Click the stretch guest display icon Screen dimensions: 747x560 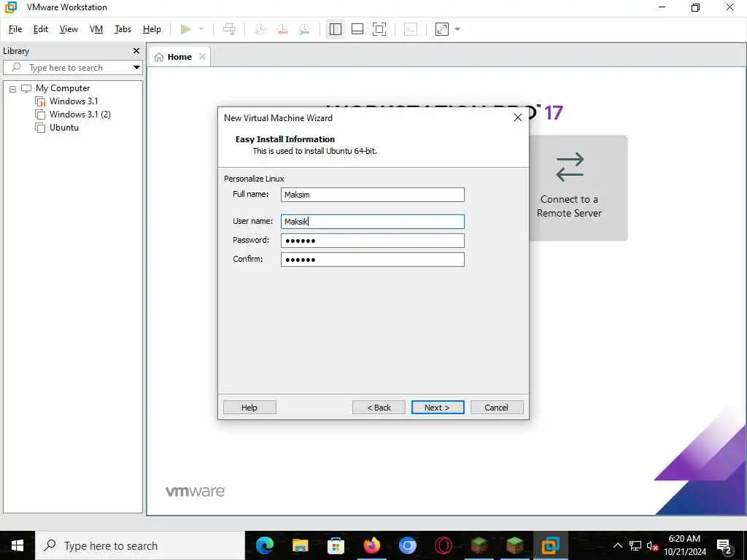tap(442, 29)
